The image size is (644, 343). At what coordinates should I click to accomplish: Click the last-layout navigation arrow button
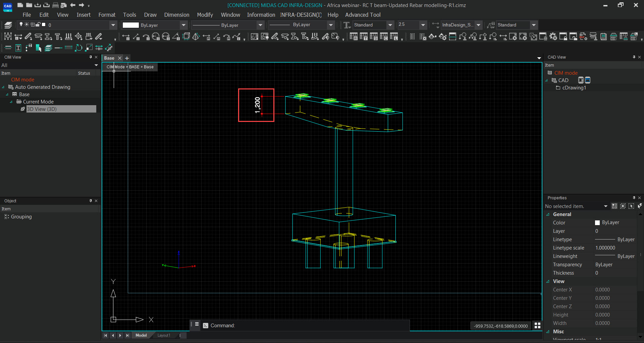(127, 335)
